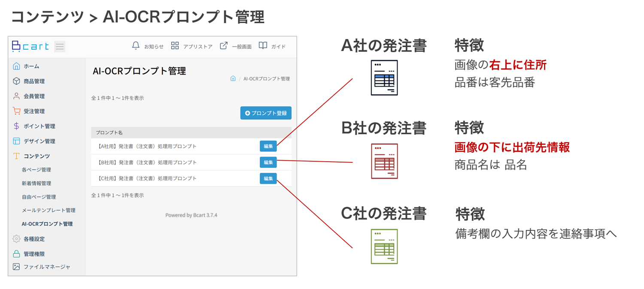Edit the B社用 発注書 prompt
Viewport: 644px width, 289px height.
tap(268, 163)
